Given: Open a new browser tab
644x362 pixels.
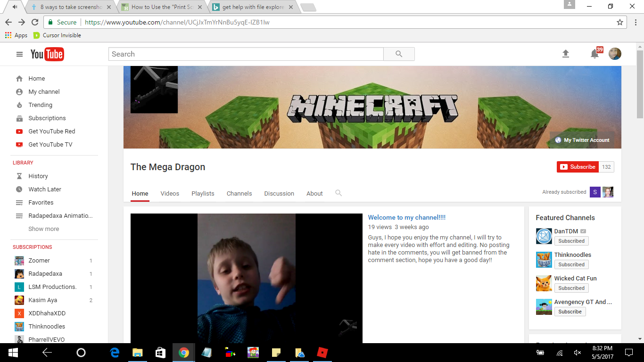Looking at the screenshot, I should (308, 7).
